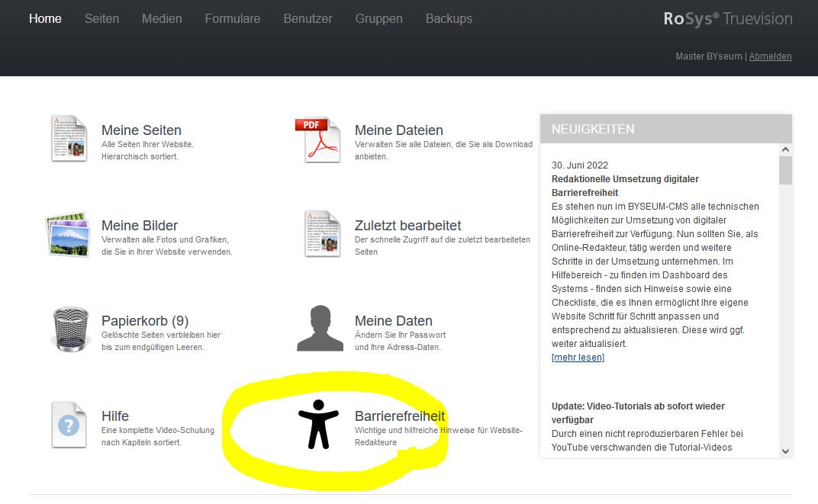Open the Benutzer menu item

click(x=308, y=18)
